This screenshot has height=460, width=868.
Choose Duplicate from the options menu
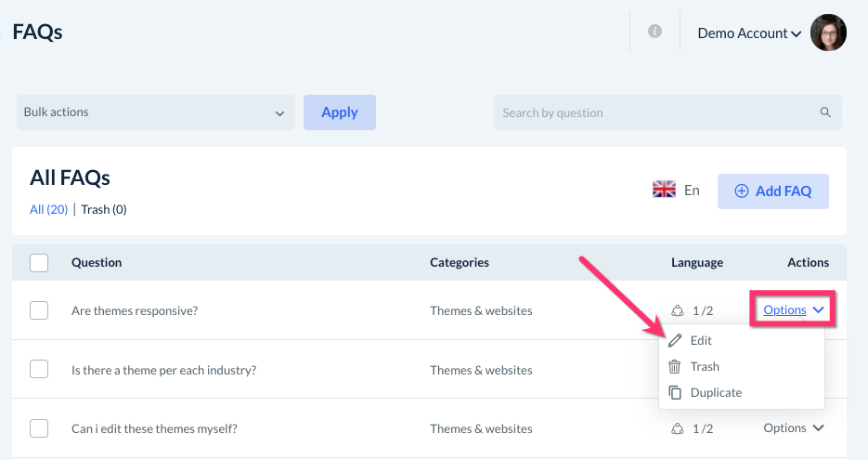716,393
